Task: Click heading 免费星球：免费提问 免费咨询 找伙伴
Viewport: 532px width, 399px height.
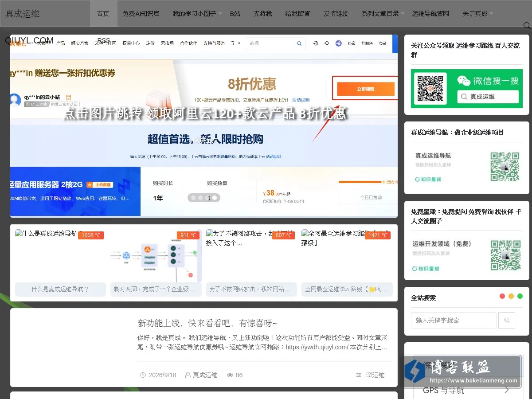Action: tap(466, 216)
